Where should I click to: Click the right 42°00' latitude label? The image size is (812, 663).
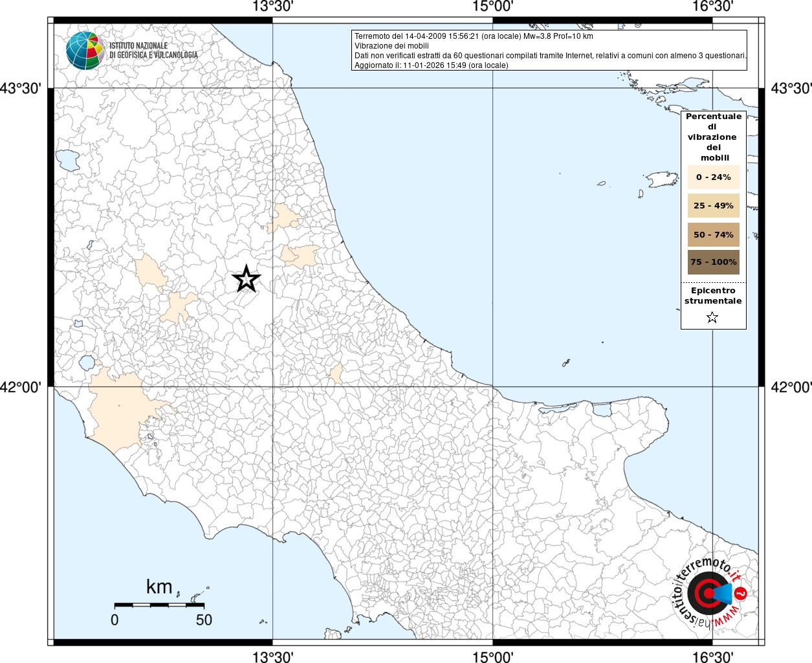click(791, 387)
